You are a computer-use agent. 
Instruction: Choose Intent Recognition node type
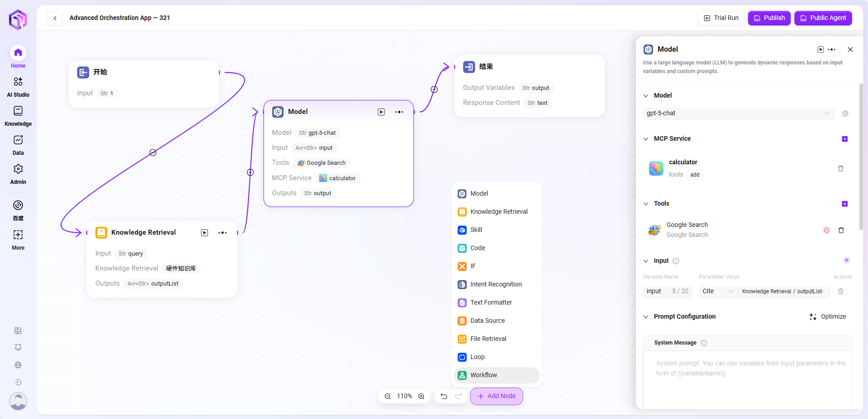pos(496,285)
